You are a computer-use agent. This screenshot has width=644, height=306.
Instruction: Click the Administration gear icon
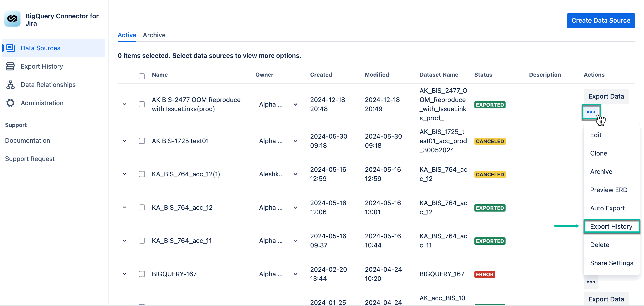10,103
